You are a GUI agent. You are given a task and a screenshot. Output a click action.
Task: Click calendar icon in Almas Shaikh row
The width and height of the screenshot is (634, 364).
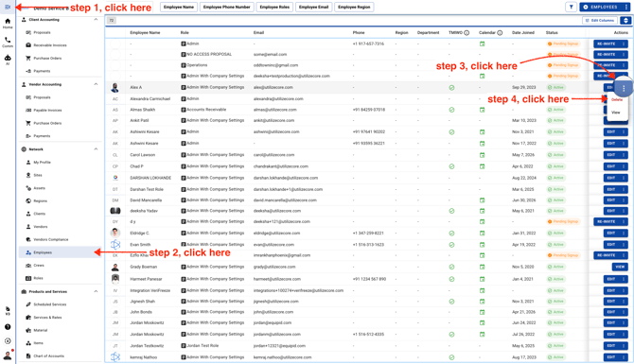[x=482, y=110]
